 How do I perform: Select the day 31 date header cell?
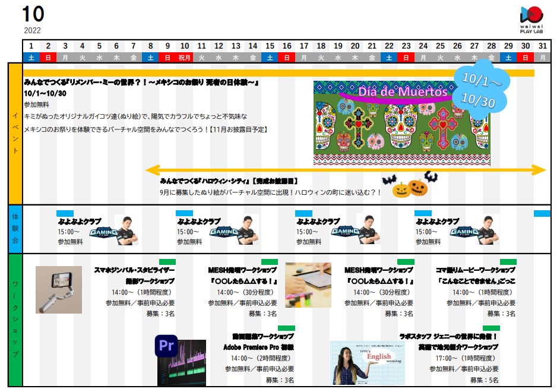point(543,52)
